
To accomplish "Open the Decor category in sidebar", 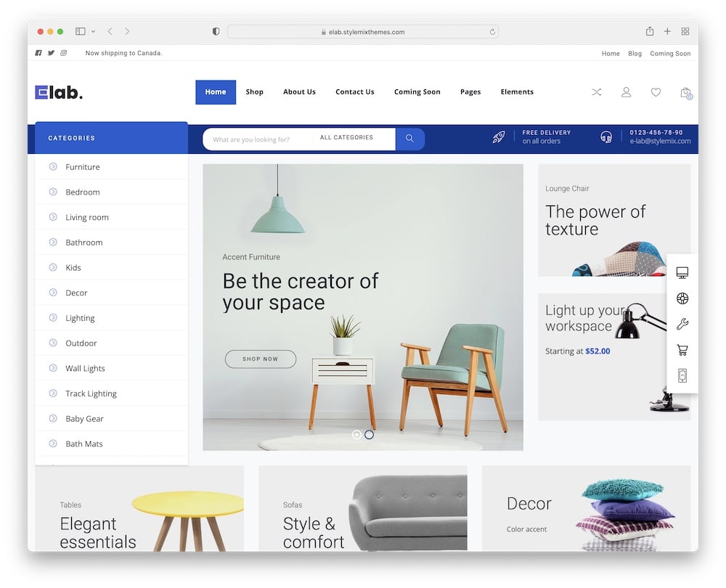I will pyautogui.click(x=112, y=293).
